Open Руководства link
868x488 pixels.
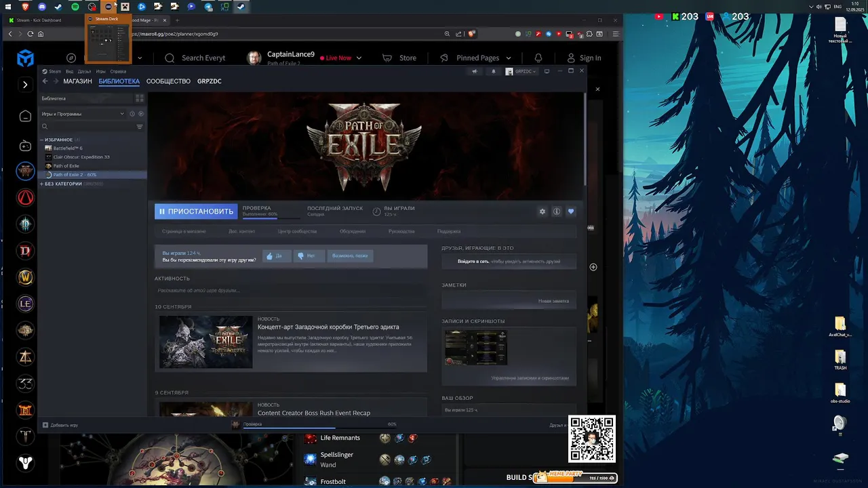[401, 231]
